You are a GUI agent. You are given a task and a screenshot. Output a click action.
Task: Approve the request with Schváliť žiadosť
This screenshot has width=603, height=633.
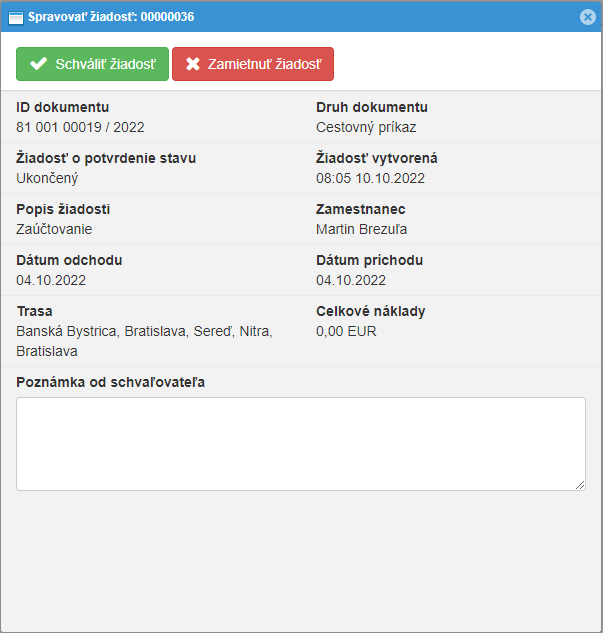coord(92,64)
